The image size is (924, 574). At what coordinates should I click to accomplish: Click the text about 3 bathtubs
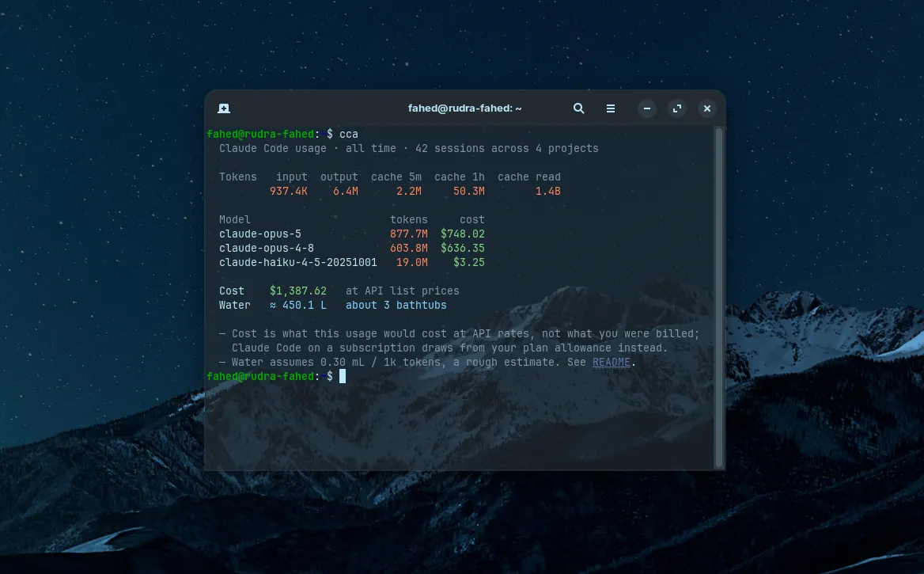396,306
